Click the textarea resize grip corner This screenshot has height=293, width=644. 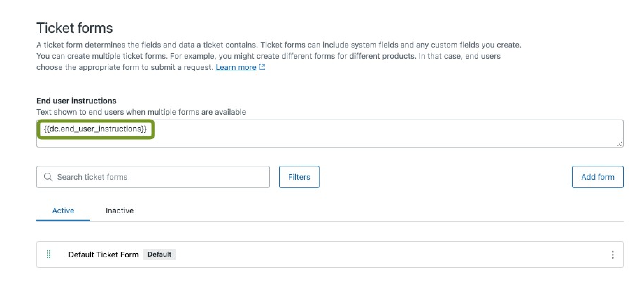coord(620,143)
